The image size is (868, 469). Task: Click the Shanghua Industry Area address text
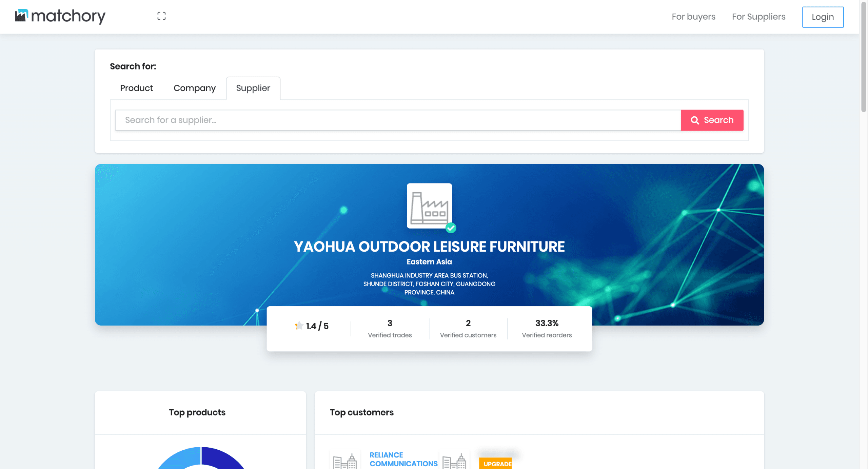pos(429,284)
